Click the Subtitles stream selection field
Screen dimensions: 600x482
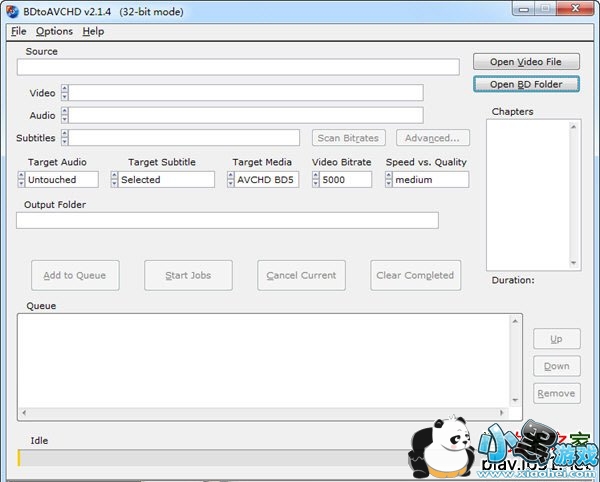[x=184, y=138]
